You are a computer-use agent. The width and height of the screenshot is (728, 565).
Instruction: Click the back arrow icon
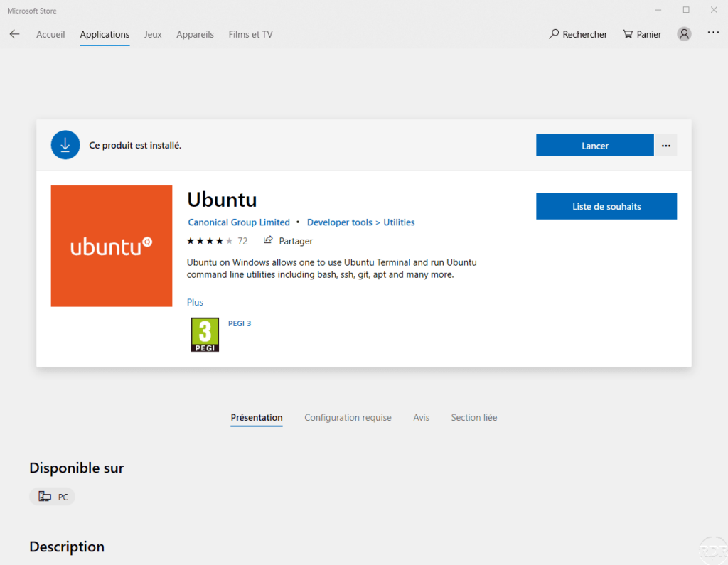[x=14, y=34]
